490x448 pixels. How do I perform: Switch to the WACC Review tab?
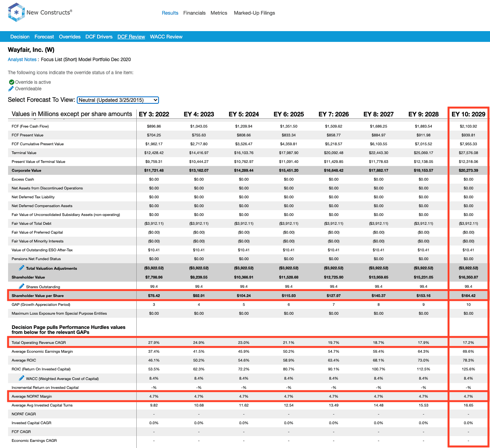click(166, 37)
